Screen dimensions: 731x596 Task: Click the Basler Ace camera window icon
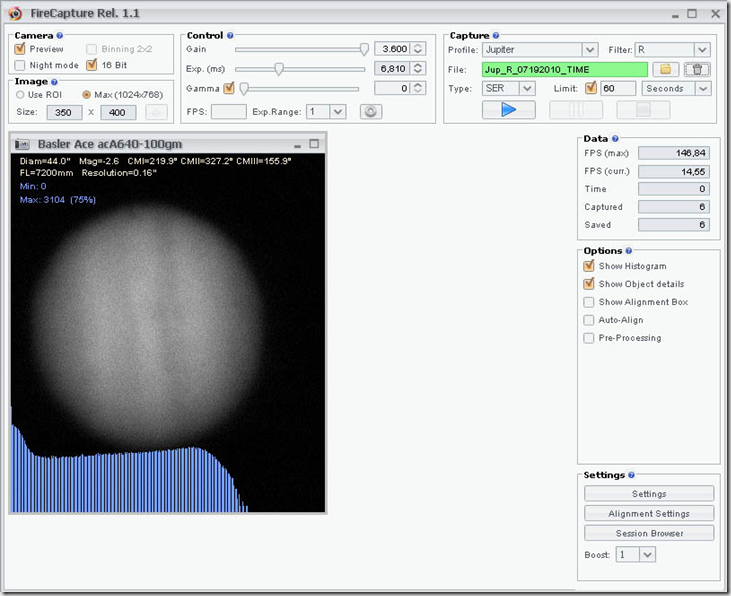(x=22, y=144)
